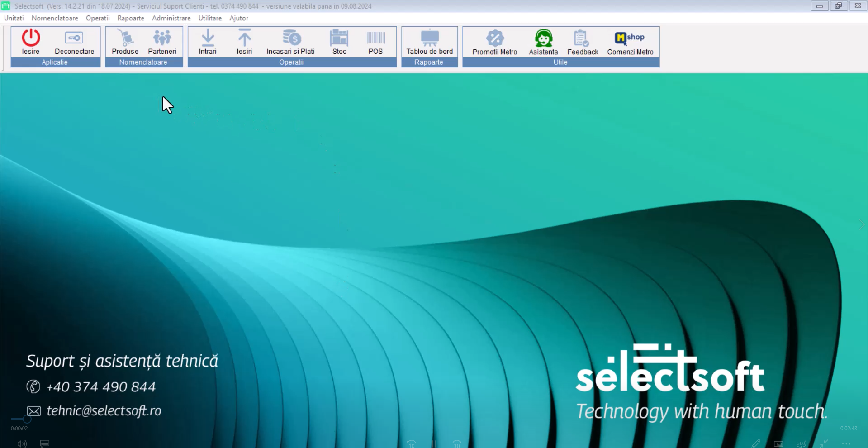
Task: Open Intrari with the down arrow icon
Action: 208,42
